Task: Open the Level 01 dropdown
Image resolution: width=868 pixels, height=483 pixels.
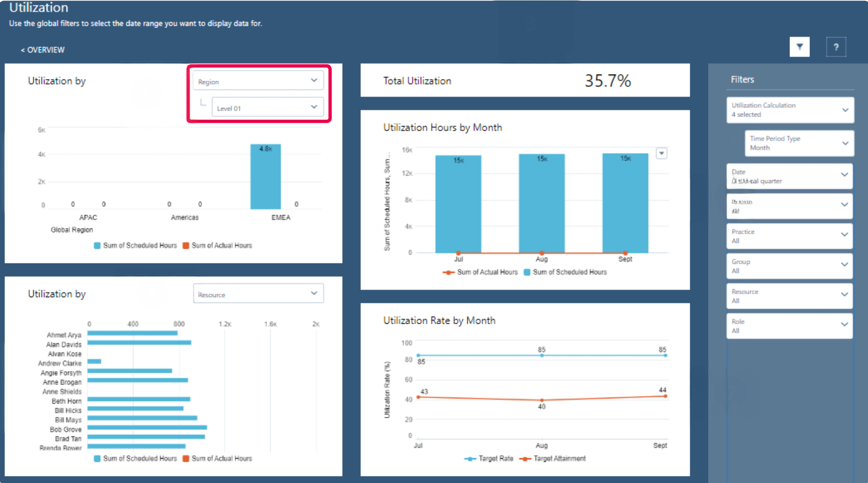Action: point(268,107)
